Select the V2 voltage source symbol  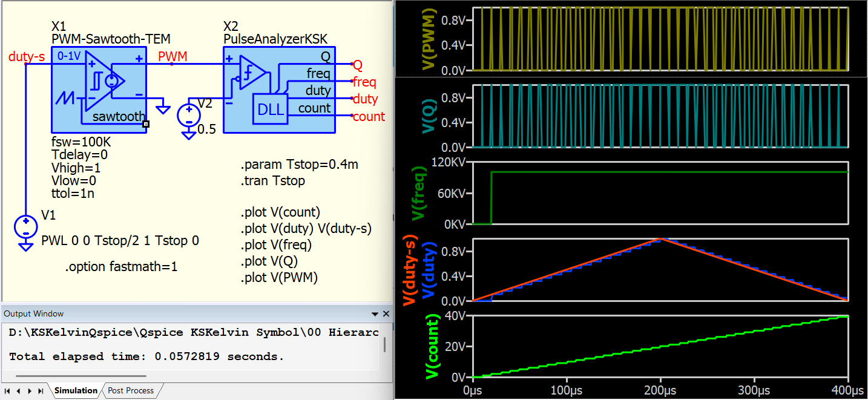click(189, 116)
